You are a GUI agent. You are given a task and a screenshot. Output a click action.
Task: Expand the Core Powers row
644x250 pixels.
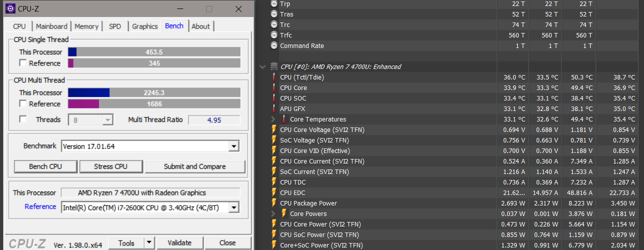pyautogui.click(x=273, y=213)
